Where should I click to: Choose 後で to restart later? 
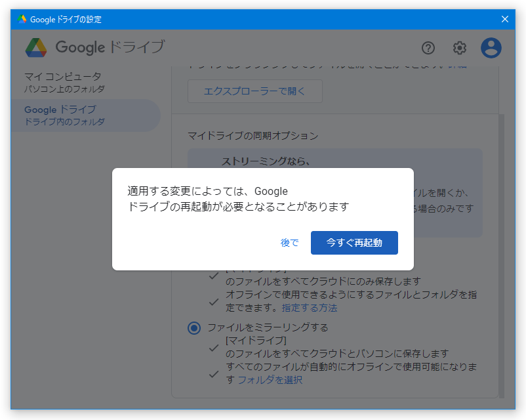(289, 242)
